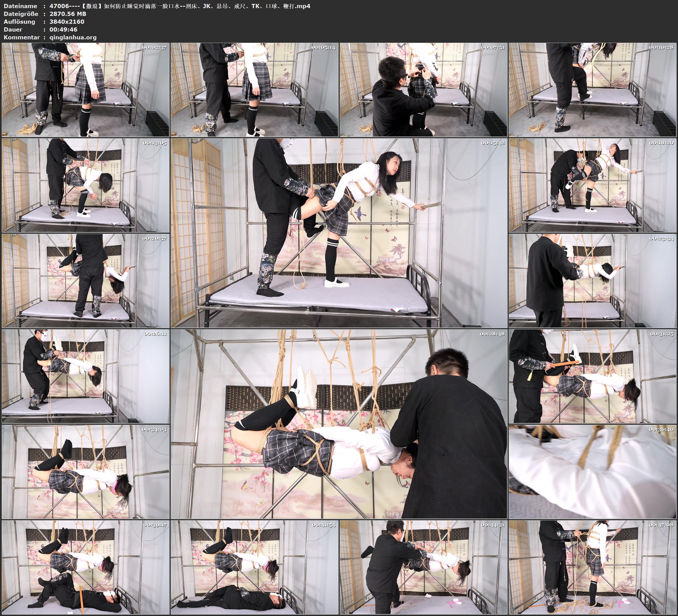Open the thumbnail labeled 00:07:51
The height and width of the screenshot is (616, 678).
pos(424,90)
